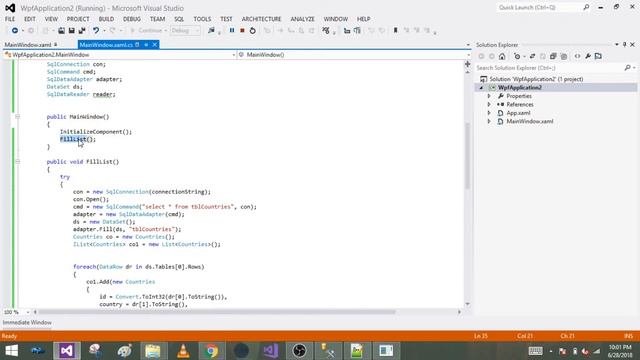Open the EDIT menu
The height and width of the screenshot is (360, 640).
29,19
